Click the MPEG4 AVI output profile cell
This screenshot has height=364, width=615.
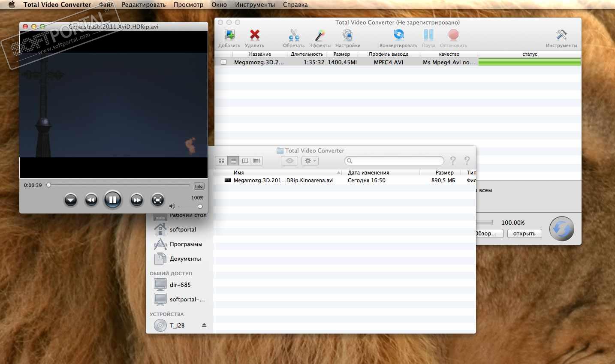pyautogui.click(x=389, y=62)
